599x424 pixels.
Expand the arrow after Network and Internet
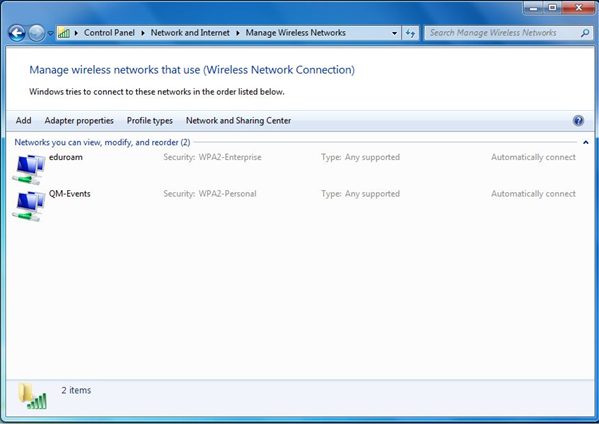pos(238,33)
